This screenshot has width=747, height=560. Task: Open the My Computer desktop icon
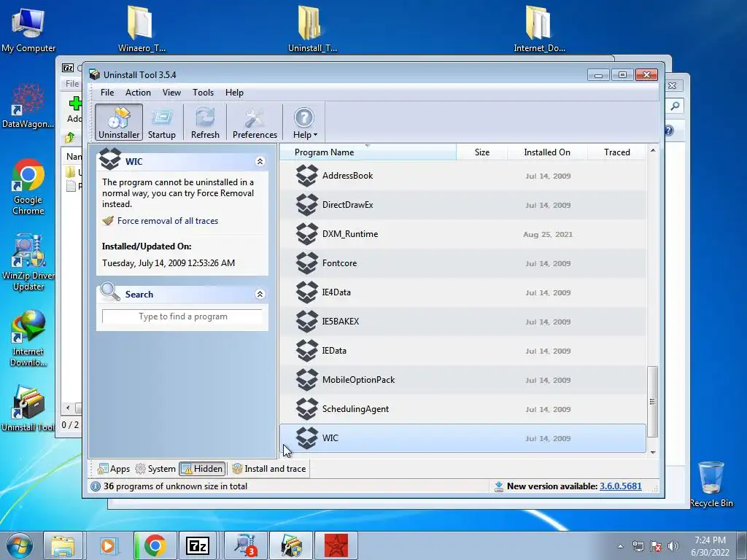click(x=28, y=29)
